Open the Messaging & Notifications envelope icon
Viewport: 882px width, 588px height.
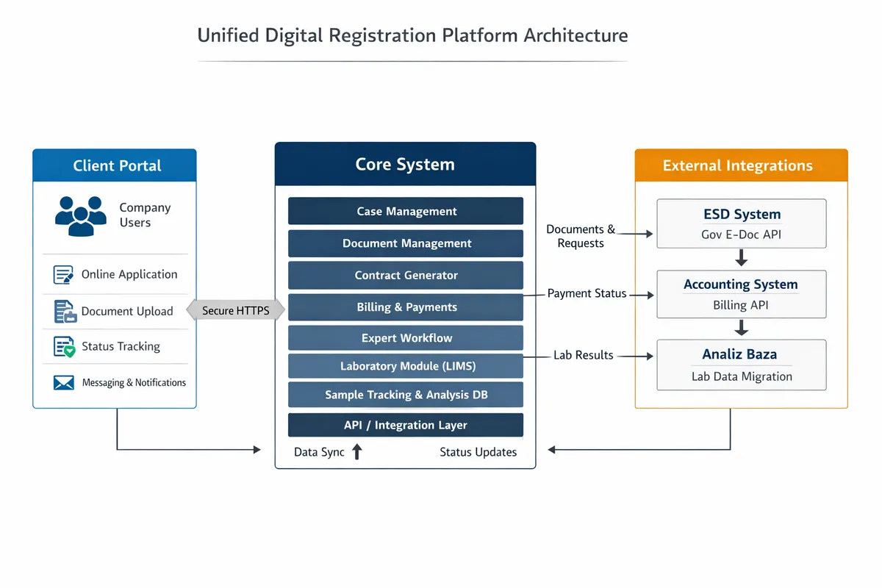(x=64, y=383)
